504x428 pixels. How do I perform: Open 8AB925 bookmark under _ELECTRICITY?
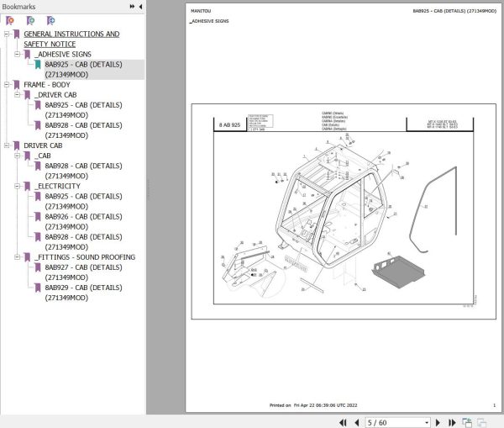(x=83, y=201)
